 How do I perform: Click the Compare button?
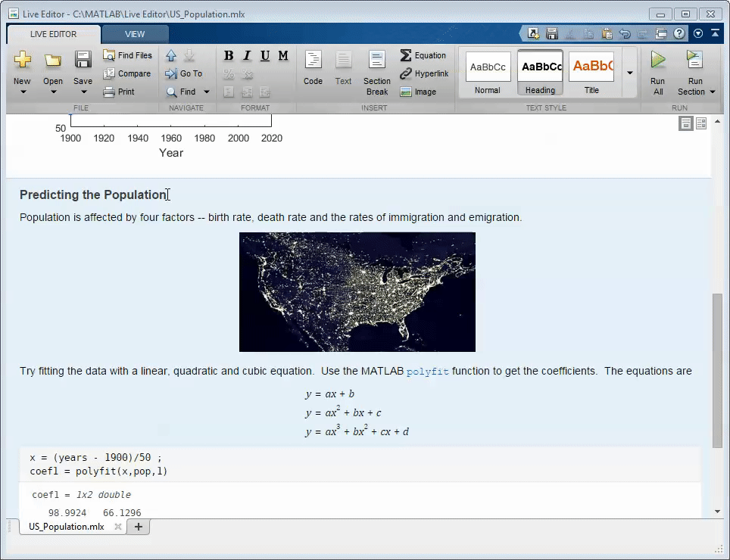[x=127, y=73]
